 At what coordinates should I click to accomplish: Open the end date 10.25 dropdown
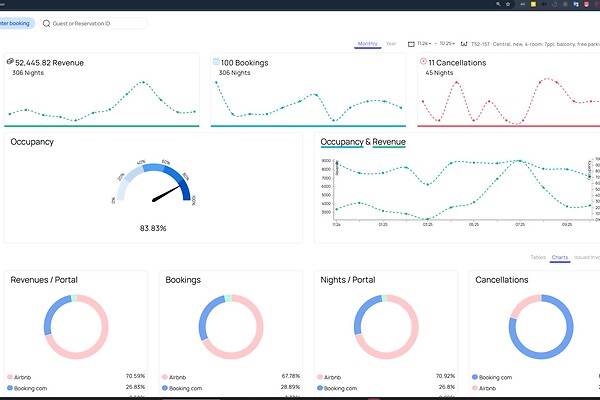[x=447, y=44]
